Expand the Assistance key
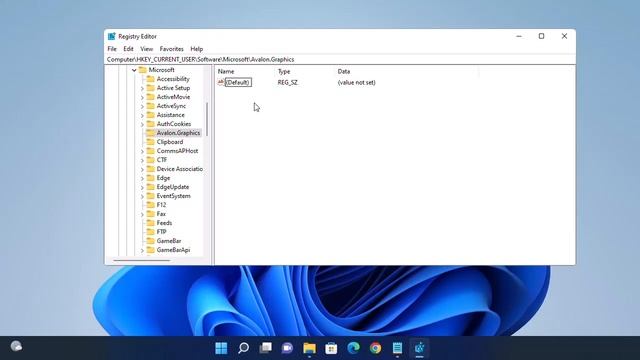640x360 pixels. pyautogui.click(x=142, y=115)
